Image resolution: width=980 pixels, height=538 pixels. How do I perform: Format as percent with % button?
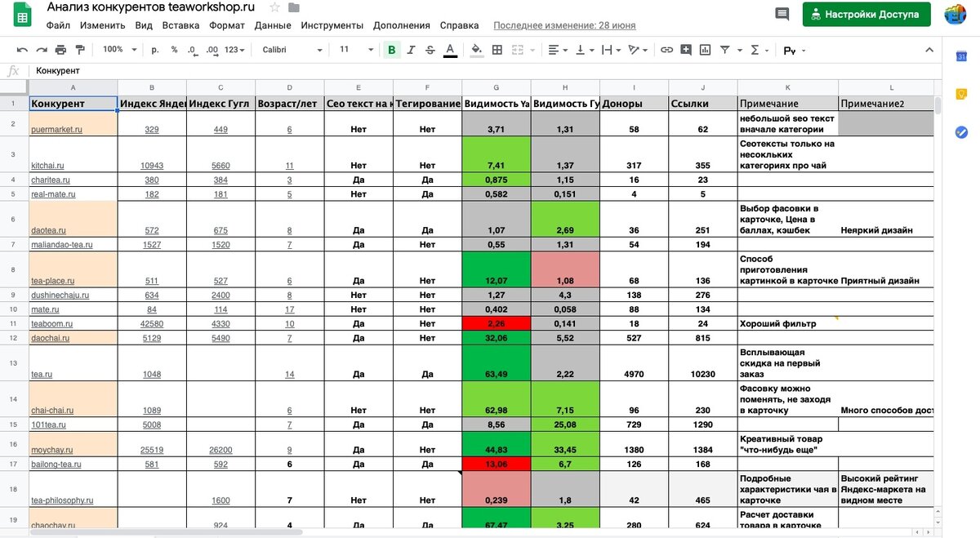pyautogui.click(x=174, y=50)
